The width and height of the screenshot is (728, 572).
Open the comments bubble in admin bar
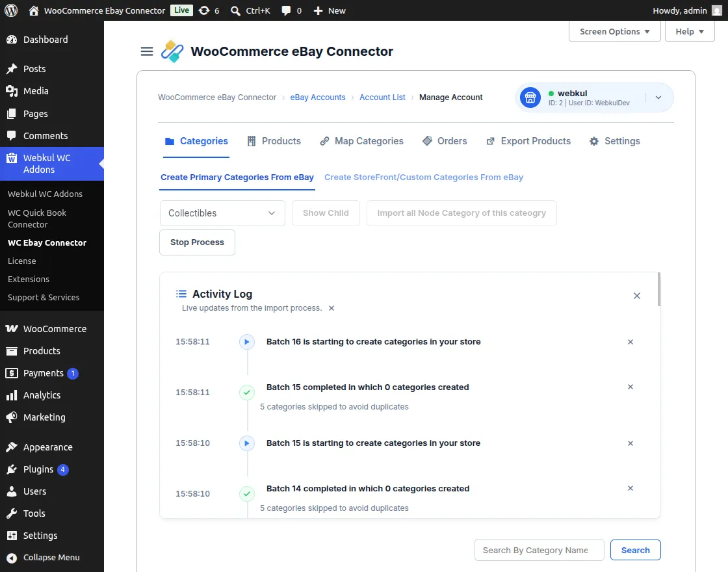pyautogui.click(x=291, y=10)
